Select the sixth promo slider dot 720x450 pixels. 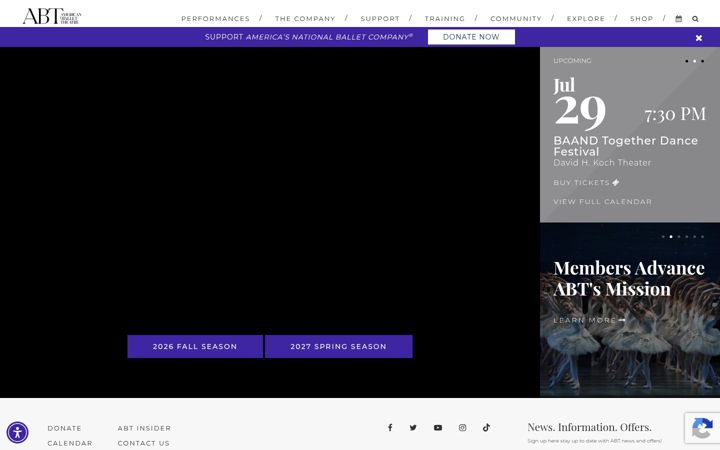coord(702,237)
